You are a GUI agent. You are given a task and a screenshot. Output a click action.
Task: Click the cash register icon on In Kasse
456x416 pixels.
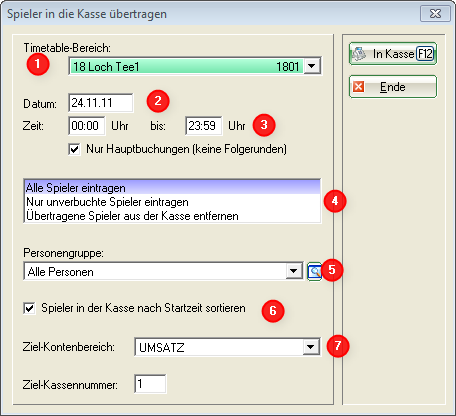pos(359,54)
